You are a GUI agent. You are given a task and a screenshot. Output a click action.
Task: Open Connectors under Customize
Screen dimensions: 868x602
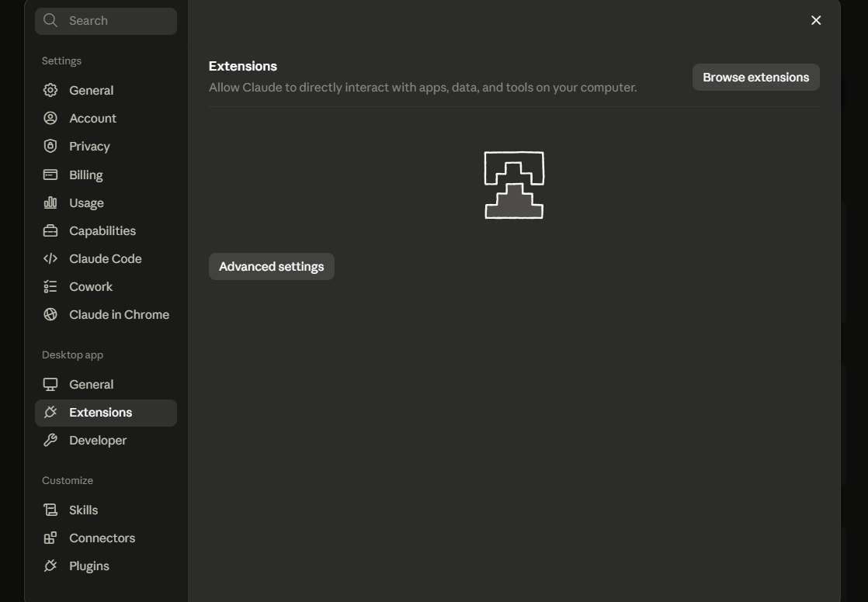106,538
